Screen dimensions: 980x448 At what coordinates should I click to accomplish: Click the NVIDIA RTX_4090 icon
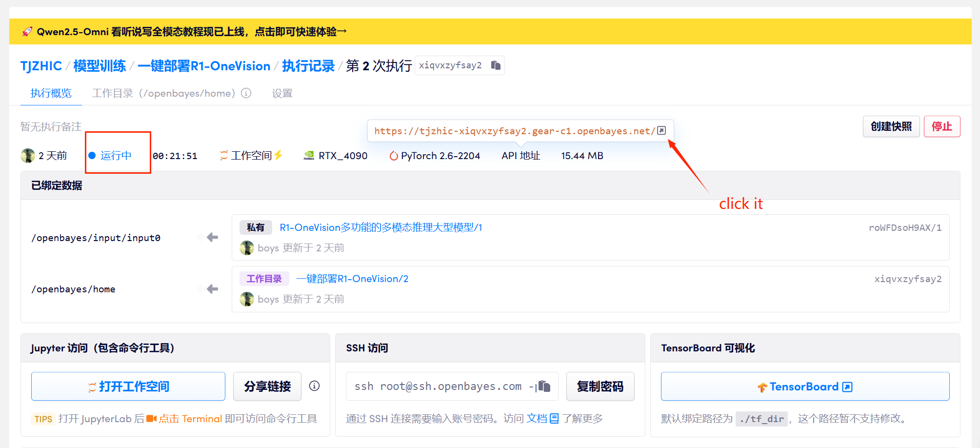click(309, 156)
